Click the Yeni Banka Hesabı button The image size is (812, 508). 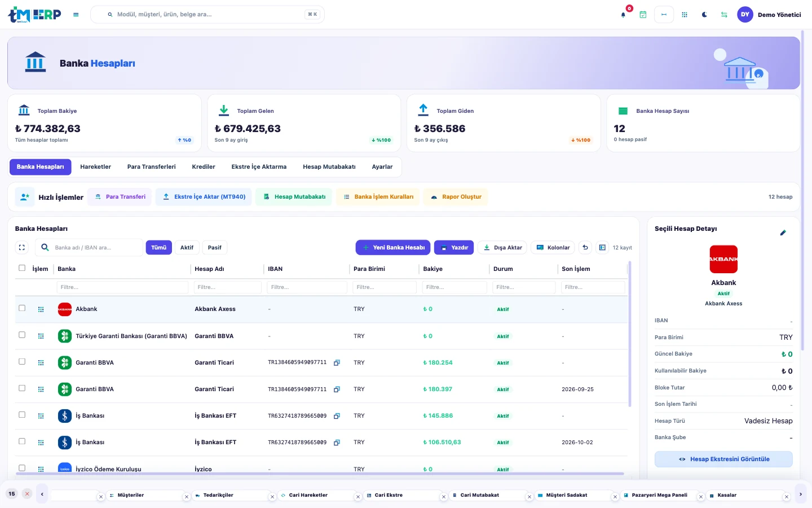393,247
